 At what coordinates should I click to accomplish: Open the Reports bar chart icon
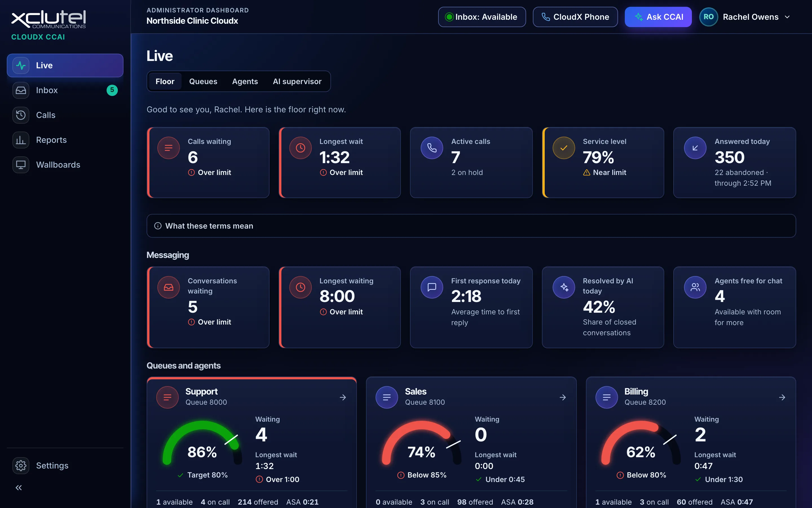21,140
